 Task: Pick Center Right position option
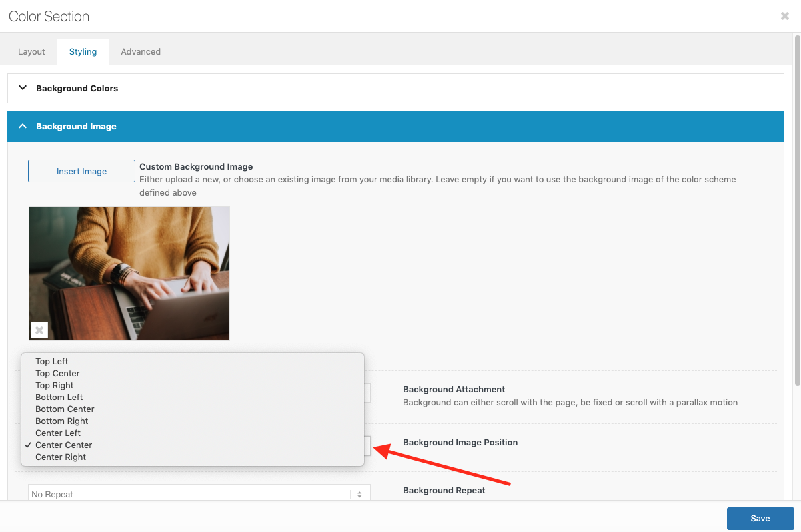coord(193,457)
